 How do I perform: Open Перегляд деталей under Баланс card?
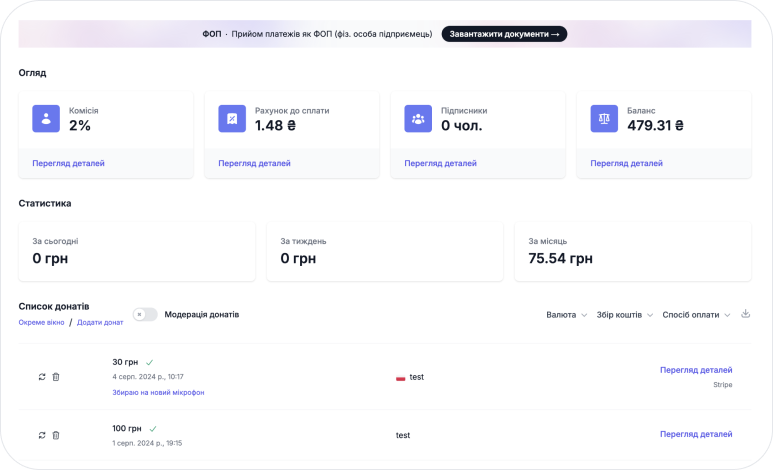tap(626, 163)
